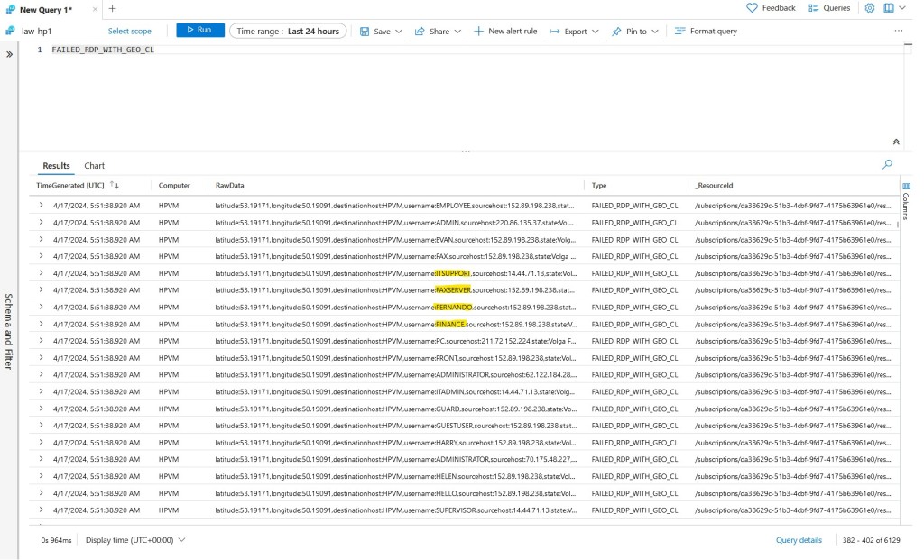Open the Feedback heart icon
The image size is (924, 560).
coord(753,8)
